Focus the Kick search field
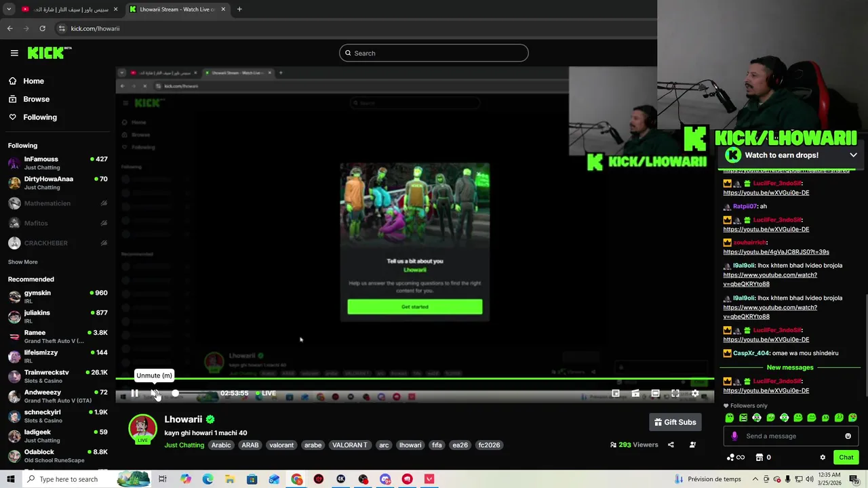 pos(434,53)
